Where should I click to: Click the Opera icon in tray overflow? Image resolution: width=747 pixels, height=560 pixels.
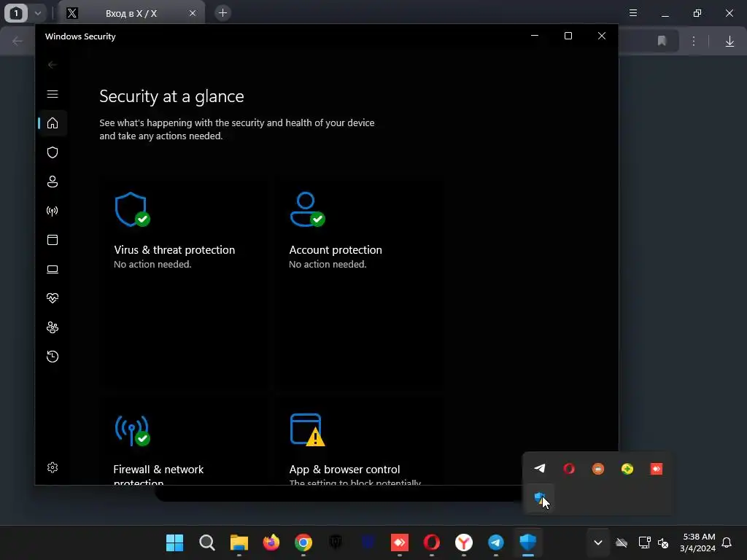point(569,469)
